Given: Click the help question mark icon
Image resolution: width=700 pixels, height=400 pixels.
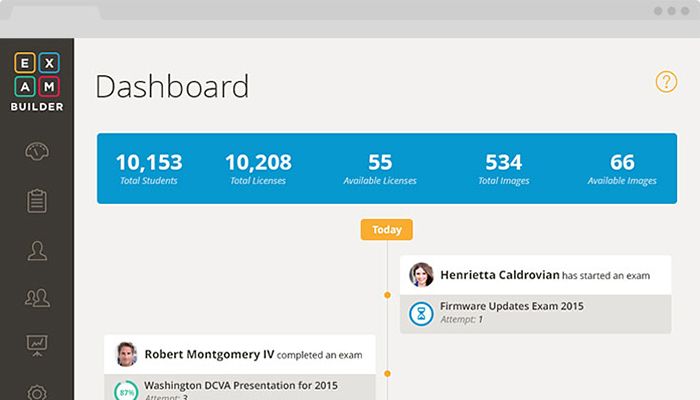Looking at the screenshot, I should click(666, 82).
